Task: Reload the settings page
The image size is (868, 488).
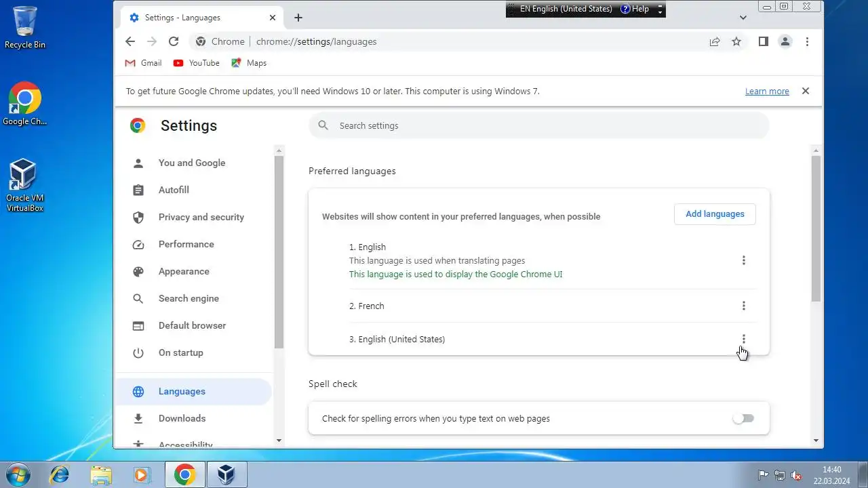Action: 174,41
